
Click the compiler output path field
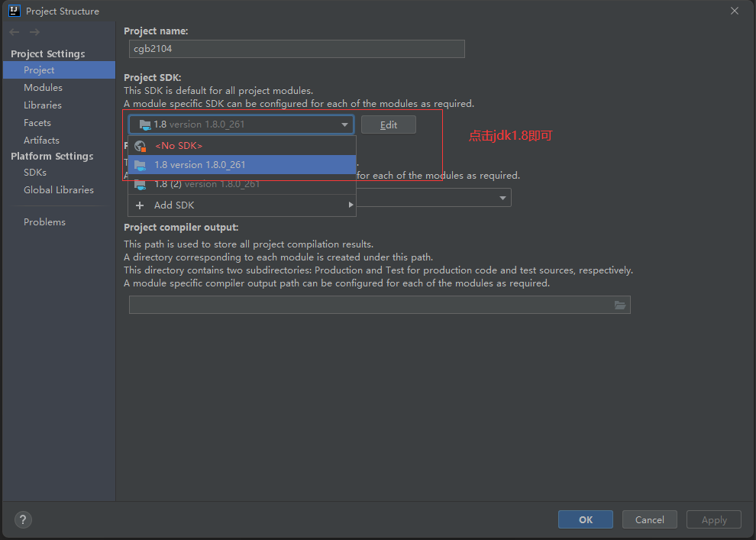(380, 305)
